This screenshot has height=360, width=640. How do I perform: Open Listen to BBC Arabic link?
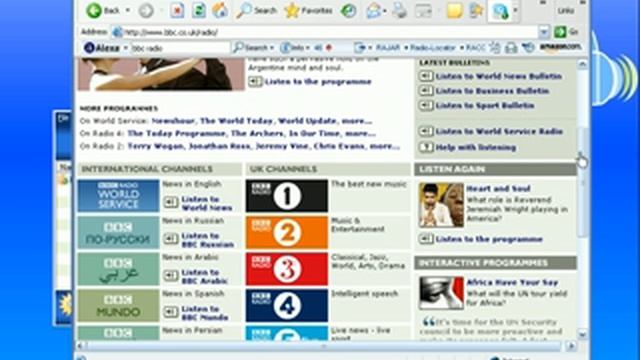(x=204, y=277)
